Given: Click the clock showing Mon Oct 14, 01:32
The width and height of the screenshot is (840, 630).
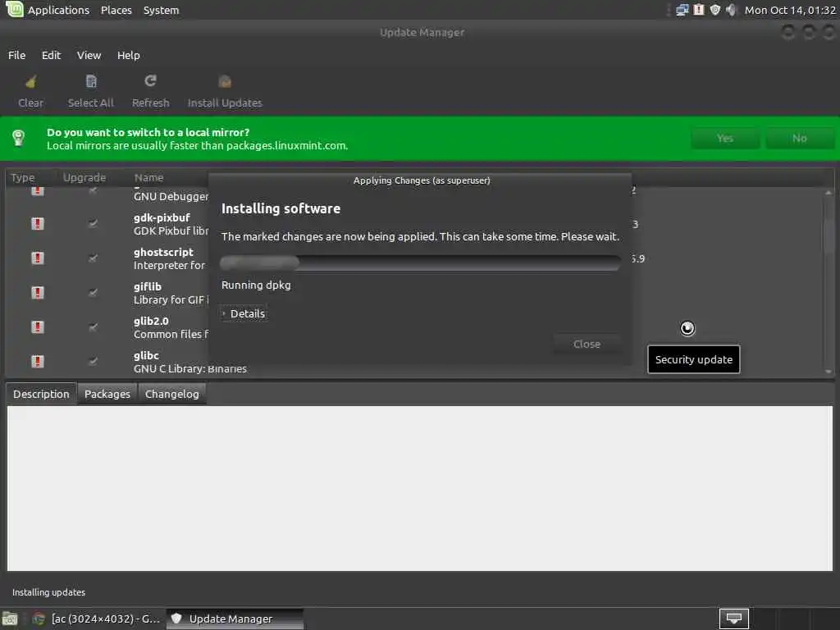Looking at the screenshot, I should point(790,10).
